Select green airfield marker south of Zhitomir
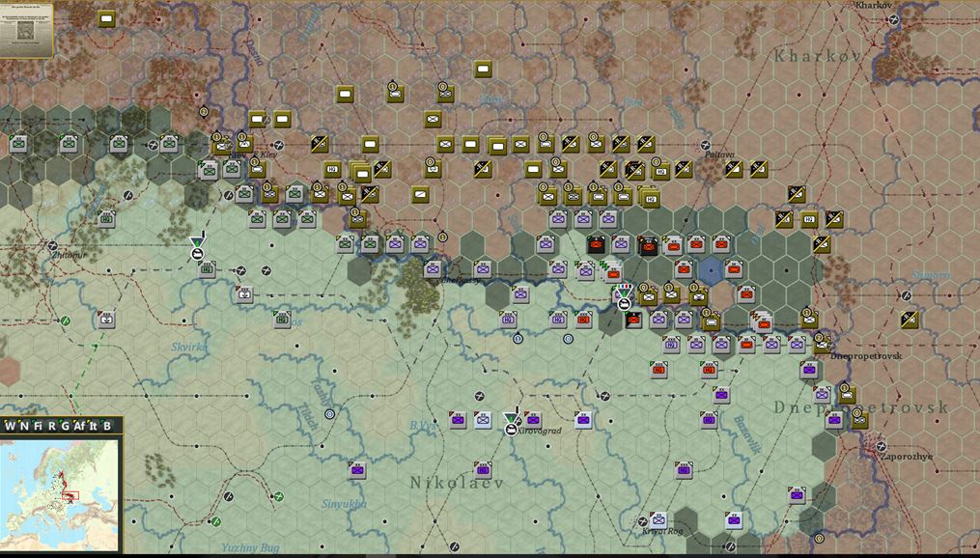This screenshot has height=558, width=980. 65,321
